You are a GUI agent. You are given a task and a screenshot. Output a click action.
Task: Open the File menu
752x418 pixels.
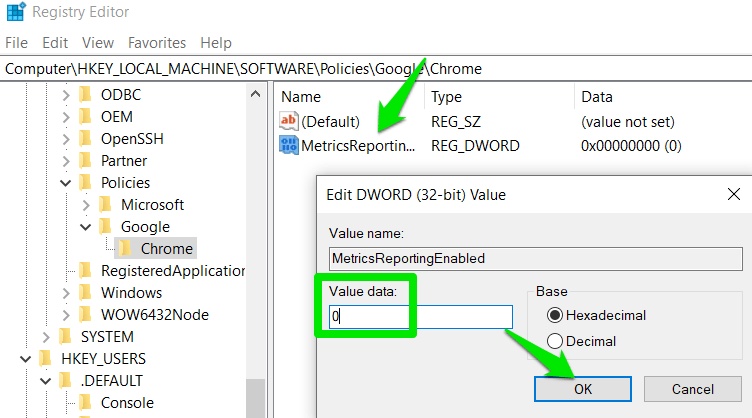17,43
